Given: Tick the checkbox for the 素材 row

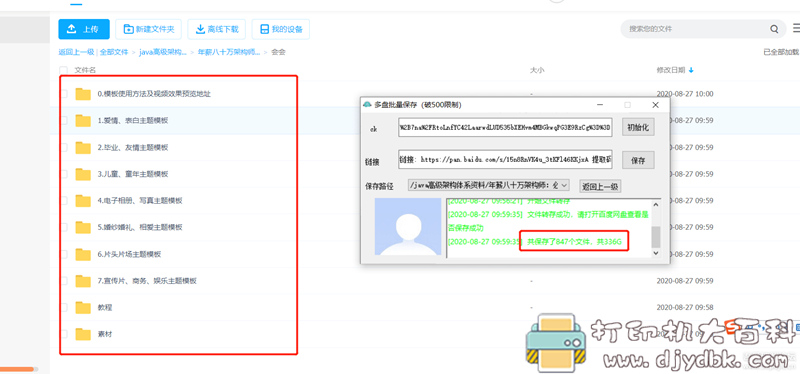Looking at the screenshot, I should [64, 334].
